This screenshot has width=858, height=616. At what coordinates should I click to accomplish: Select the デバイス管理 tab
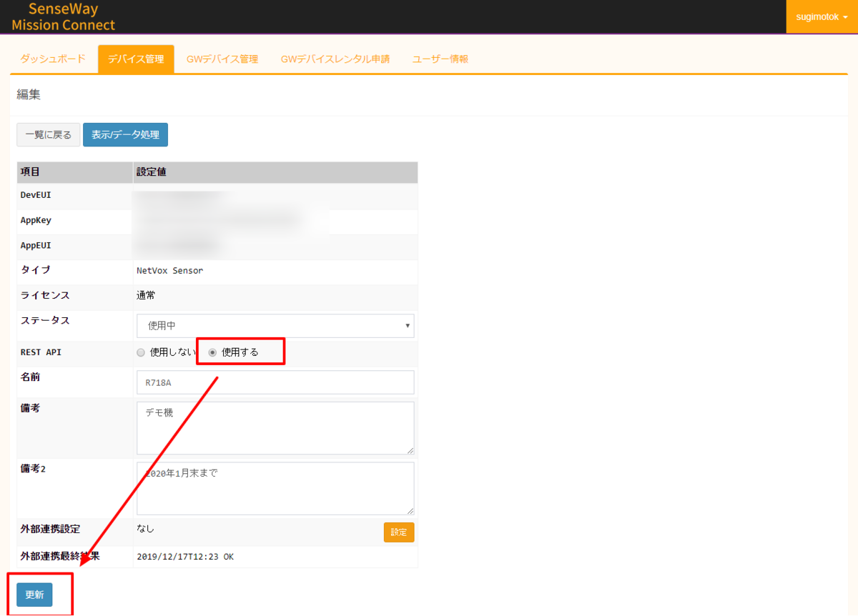pyautogui.click(x=136, y=59)
